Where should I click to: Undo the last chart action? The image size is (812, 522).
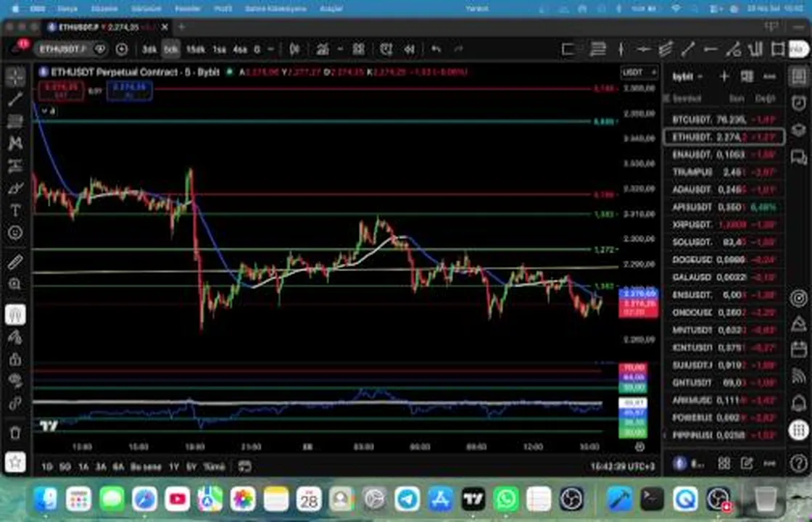click(x=436, y=49)
